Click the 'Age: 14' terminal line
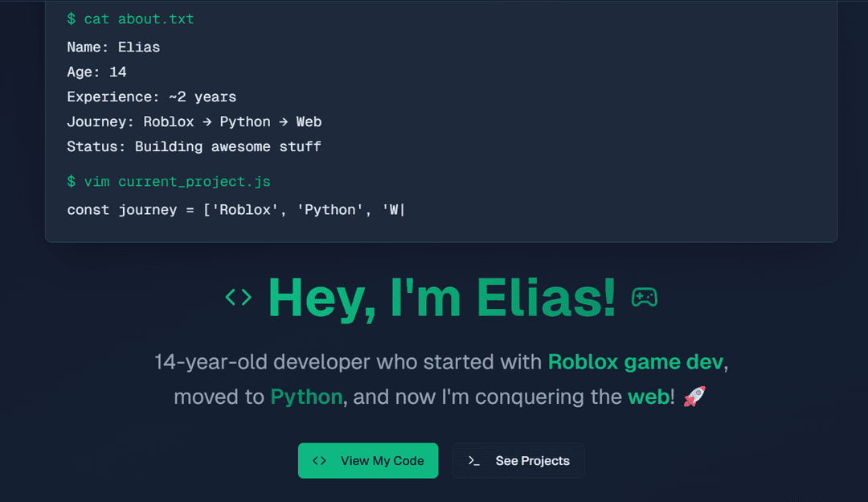 [96, 72]
